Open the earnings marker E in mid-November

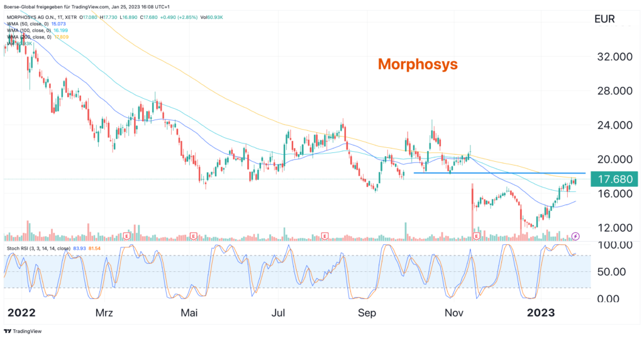[x=477, y=237]
